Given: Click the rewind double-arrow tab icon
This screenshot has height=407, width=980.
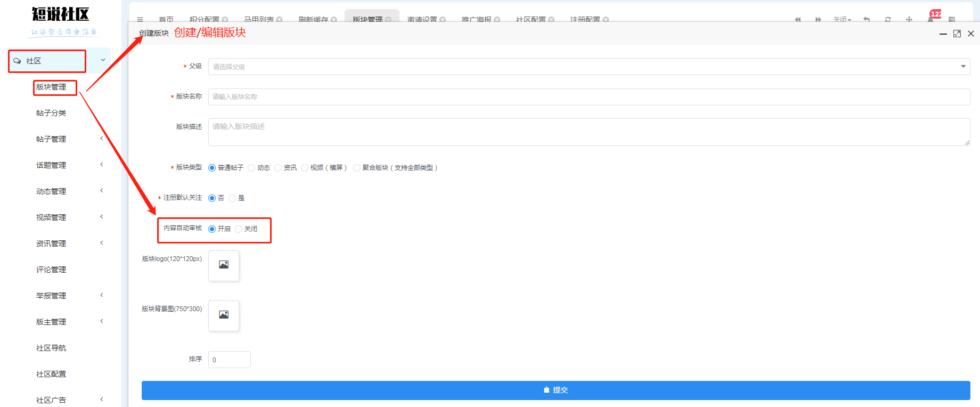Looking at the screenshot, I should tap(798, 19).
